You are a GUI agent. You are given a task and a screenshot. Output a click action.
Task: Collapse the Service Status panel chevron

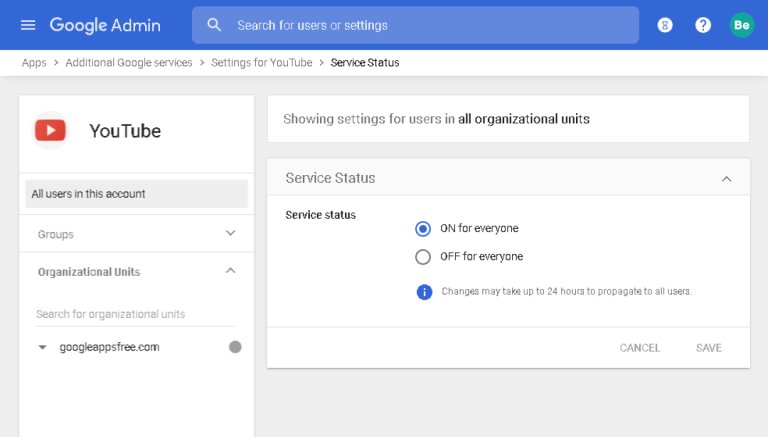tap(726, 179)
